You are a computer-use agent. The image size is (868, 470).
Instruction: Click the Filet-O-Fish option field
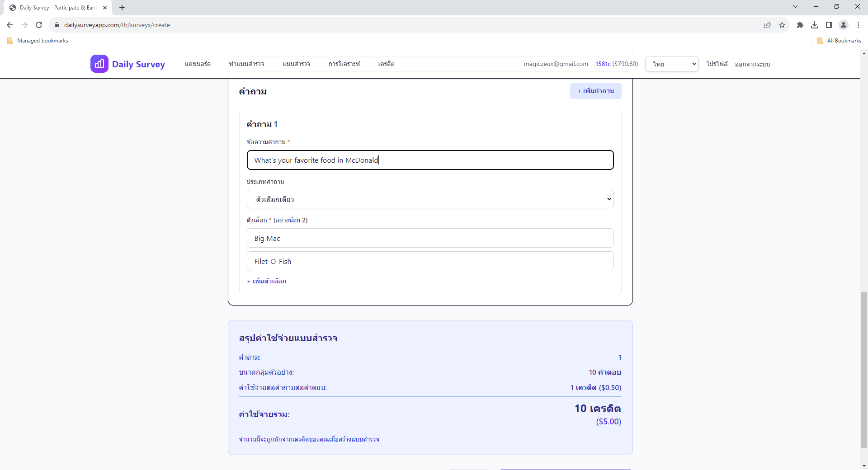[x=430, y=261]
